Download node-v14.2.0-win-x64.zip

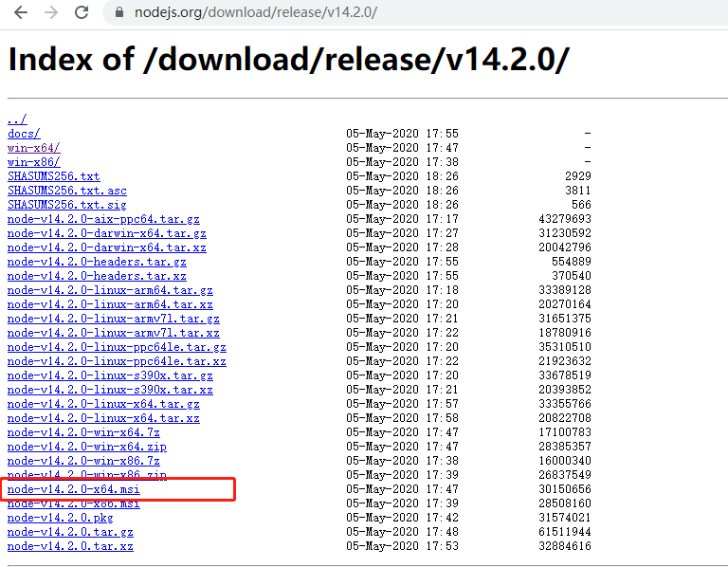tap(87, 447)
